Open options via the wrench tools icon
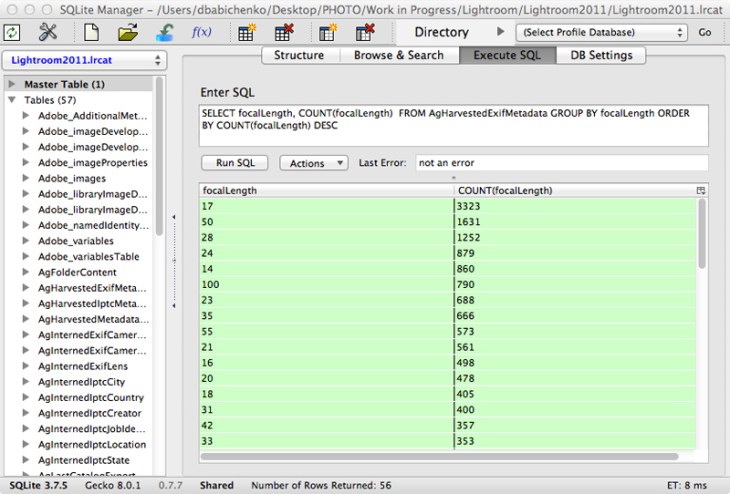 tap(49, 33)
